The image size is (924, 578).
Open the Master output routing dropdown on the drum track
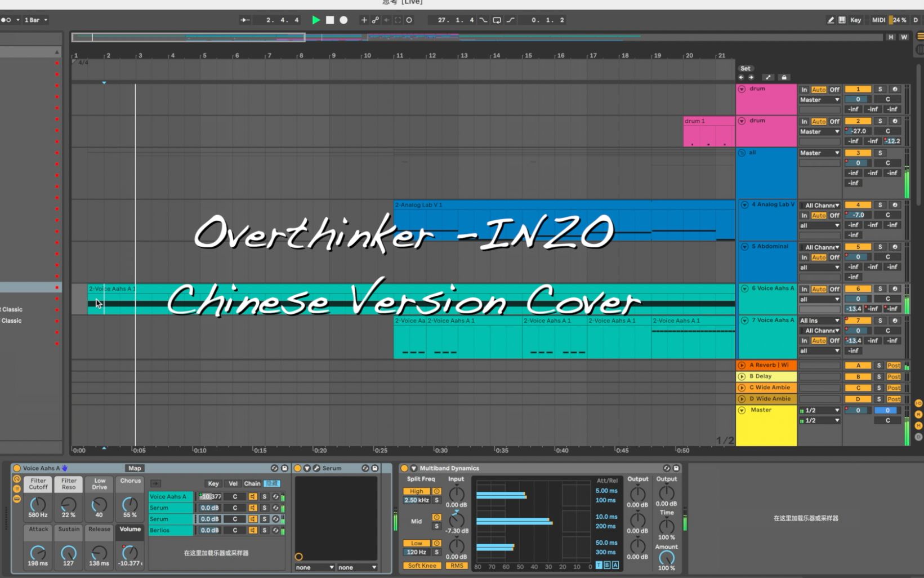coord(819,99)
